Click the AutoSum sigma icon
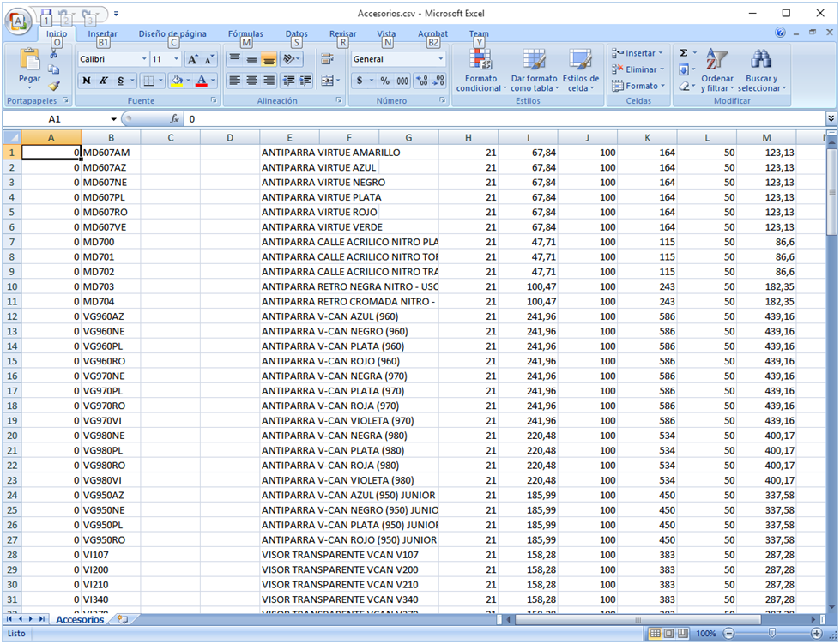The width and height of the screenshot is (840, 644). [x=684, y=53]
